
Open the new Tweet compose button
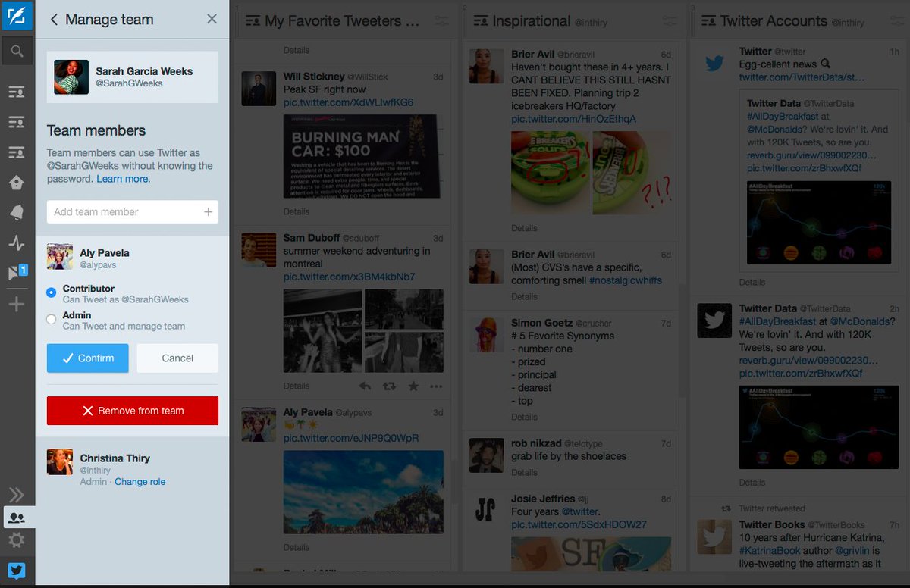[x=17, y=16]
